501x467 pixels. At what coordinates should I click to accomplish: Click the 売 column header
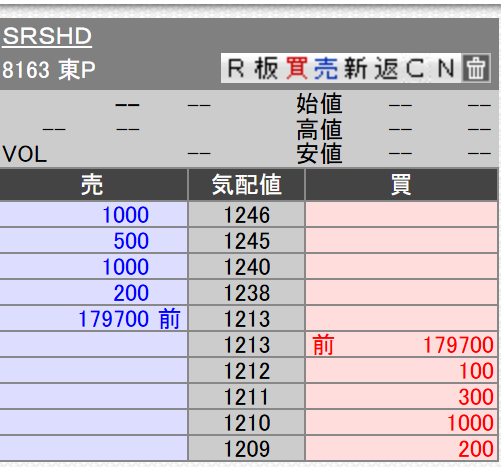coord(93,185)
